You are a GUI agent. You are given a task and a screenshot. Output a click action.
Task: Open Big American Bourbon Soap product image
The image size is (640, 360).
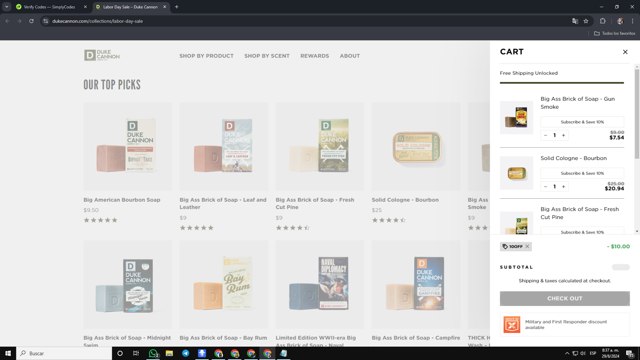(x=128, y=147)
